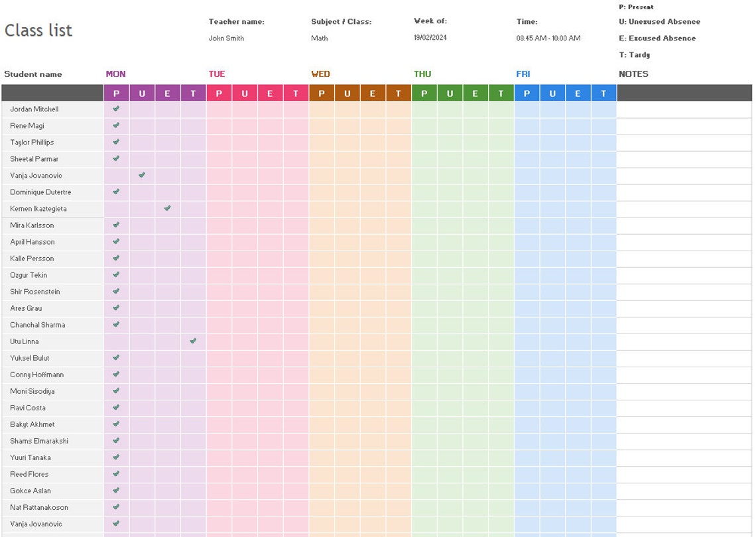
Task: Click Yuuri Tanaka's present checkmark
Action: click(116, 457)
